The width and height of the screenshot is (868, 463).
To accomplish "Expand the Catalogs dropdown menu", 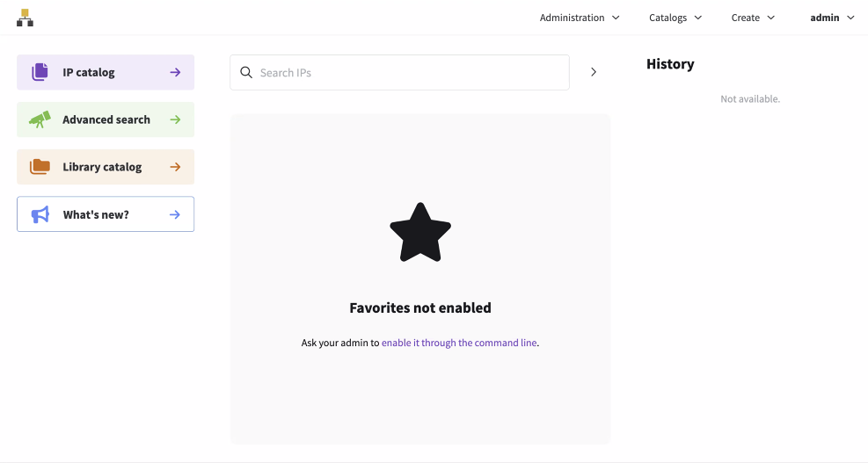I will [x=675, y=18].
